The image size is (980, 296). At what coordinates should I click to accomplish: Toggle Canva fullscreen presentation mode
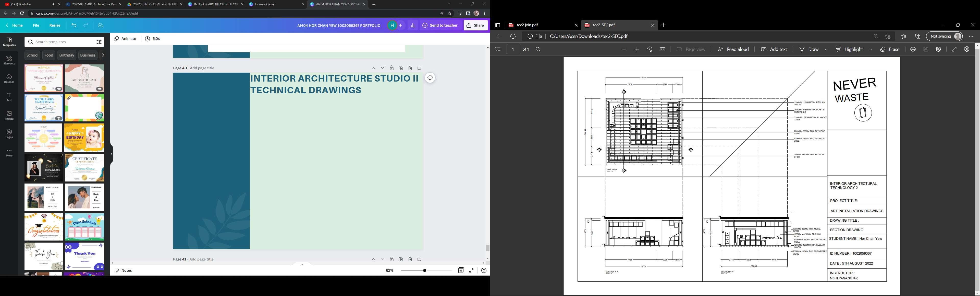(x=471, y=270)
